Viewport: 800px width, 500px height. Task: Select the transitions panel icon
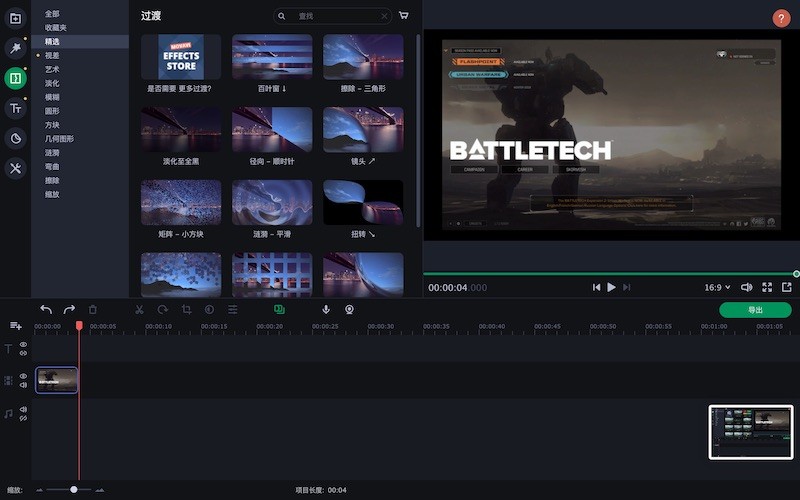[x=15, y=78]
